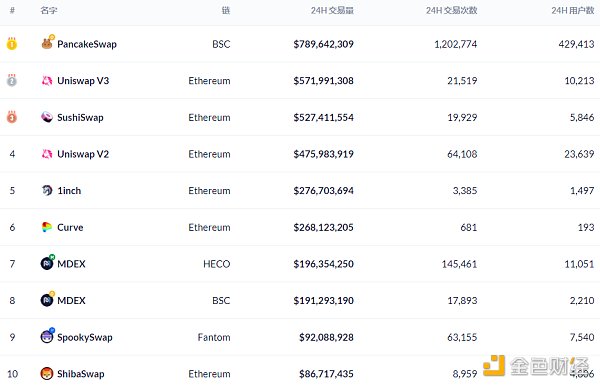
Task: Click the ShibaSwap dog logo icon
Action: [x=47, y=373]
